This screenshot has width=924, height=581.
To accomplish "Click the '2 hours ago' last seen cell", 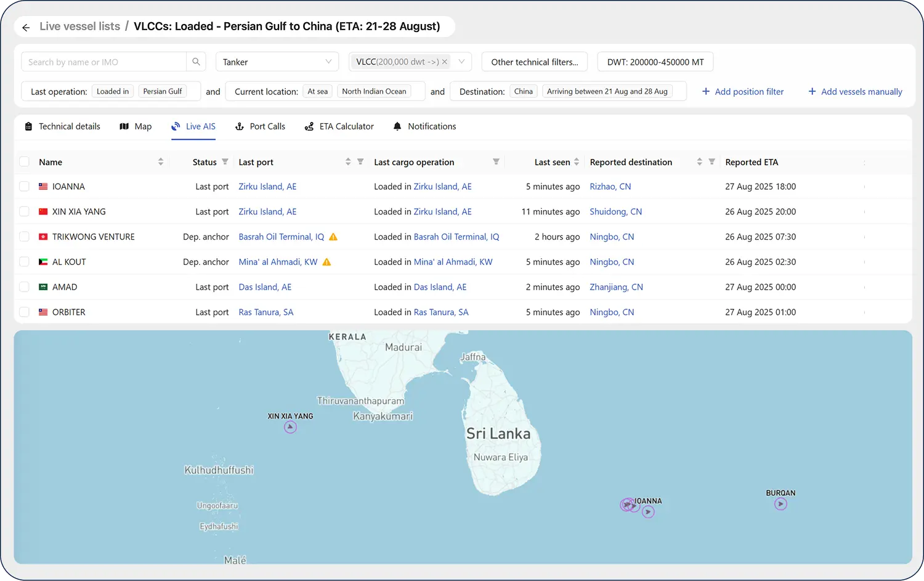I will click(x=557, y=237).
